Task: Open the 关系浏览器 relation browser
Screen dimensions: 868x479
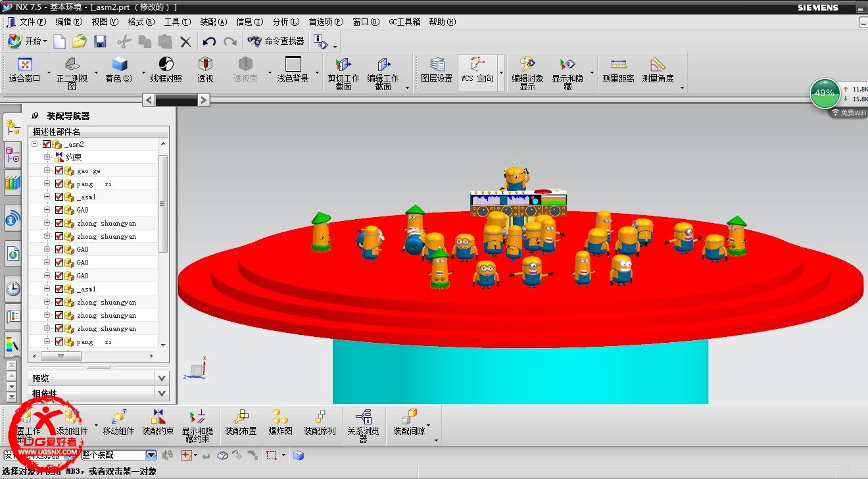Action: click(363, 425)
